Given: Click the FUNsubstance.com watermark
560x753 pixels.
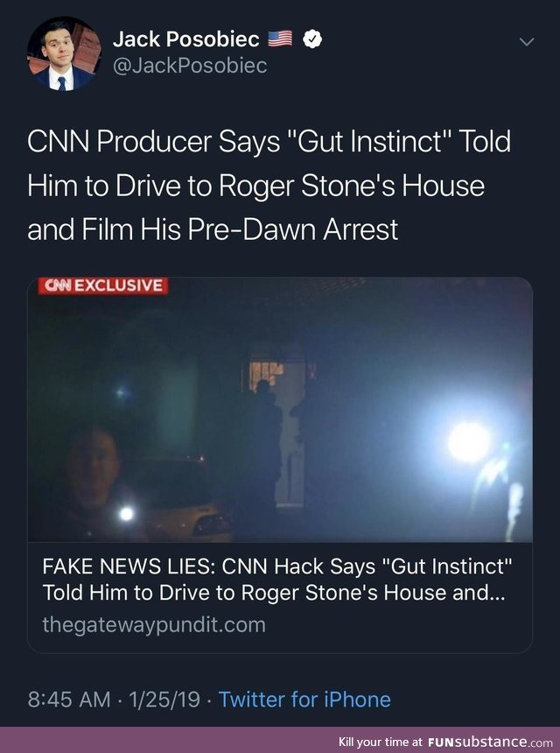Looking at the screenshot, I should tap(490, 742).
